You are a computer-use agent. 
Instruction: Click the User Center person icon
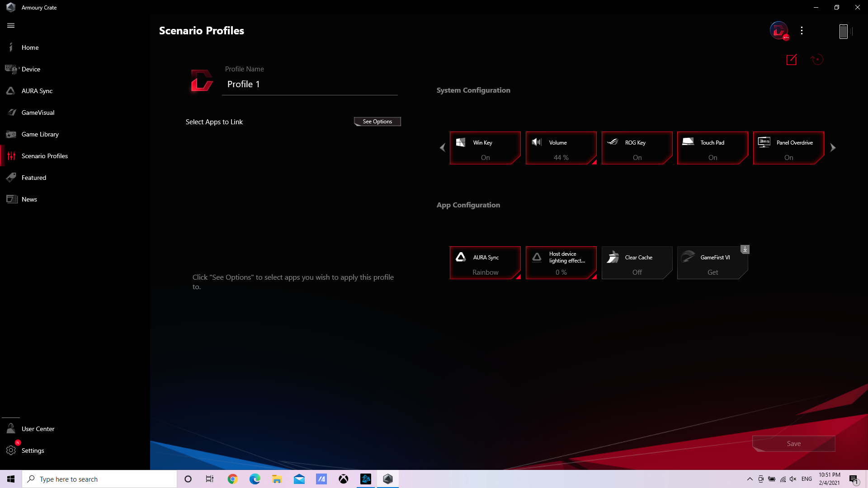11,428
